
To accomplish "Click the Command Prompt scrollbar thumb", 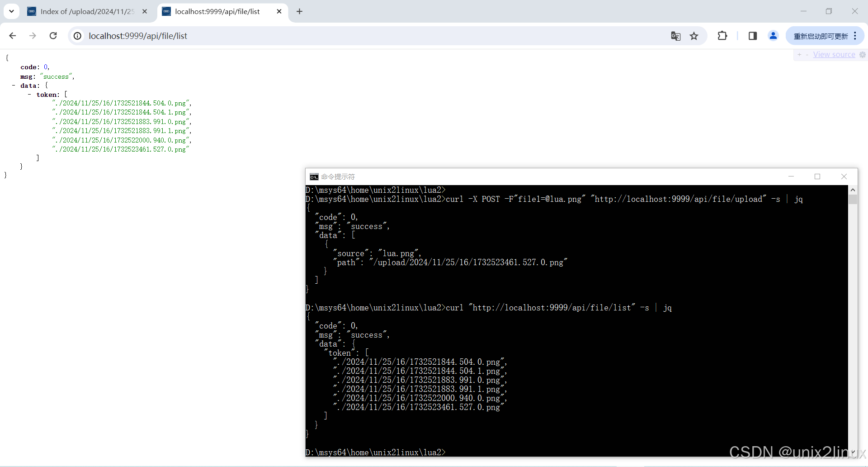I will (x=853, y=199).
